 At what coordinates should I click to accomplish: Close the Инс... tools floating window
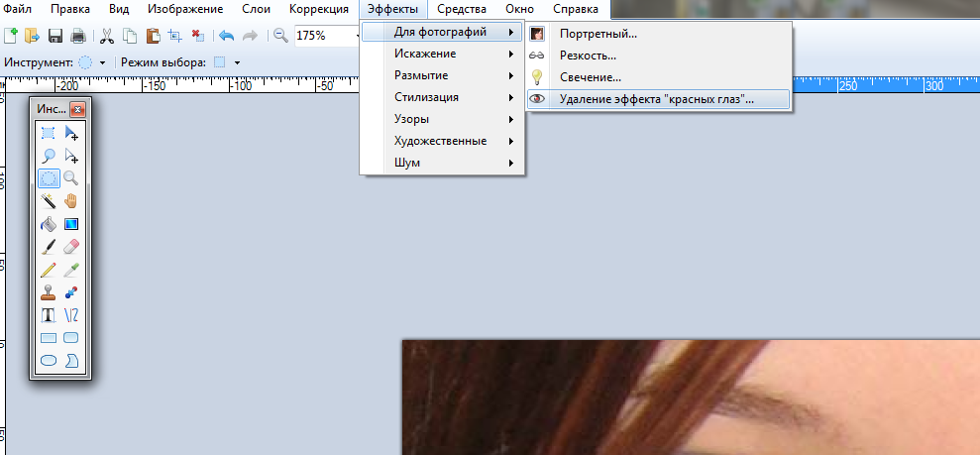tap(77, 110)
